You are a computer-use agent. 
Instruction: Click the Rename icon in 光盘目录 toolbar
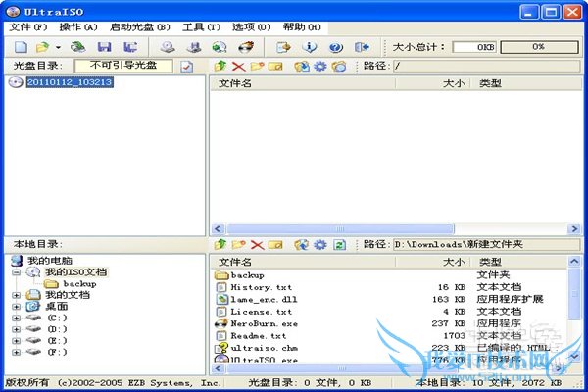tap(275, 67)
